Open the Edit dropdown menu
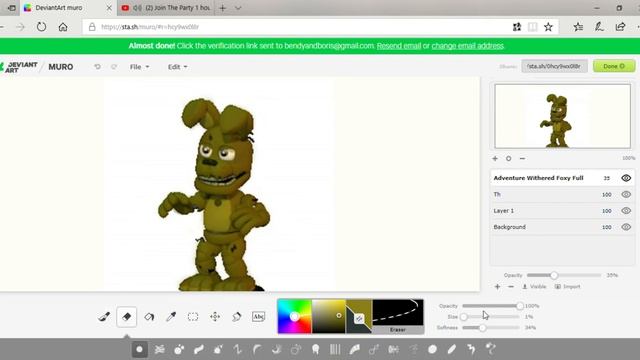 point(177,67)
